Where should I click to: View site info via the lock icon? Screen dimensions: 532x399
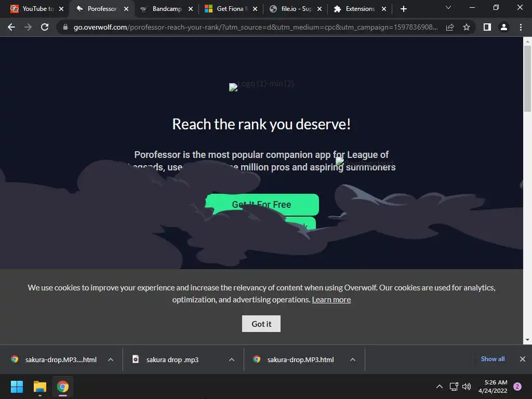[65, 27]
